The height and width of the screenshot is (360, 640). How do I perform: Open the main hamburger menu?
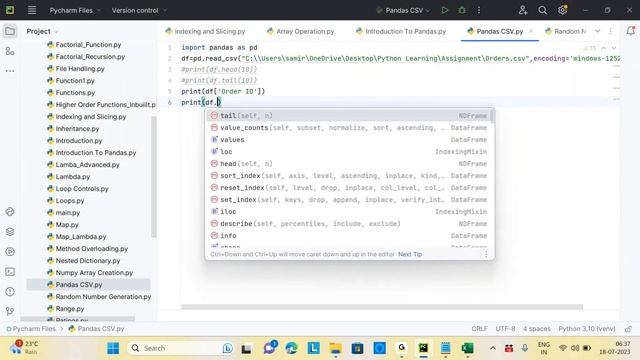32,10
